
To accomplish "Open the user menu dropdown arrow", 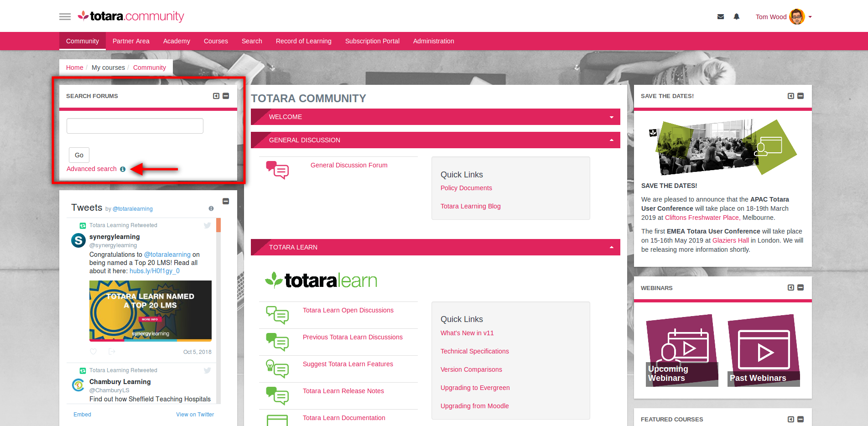I will click(x=810, y=17).
